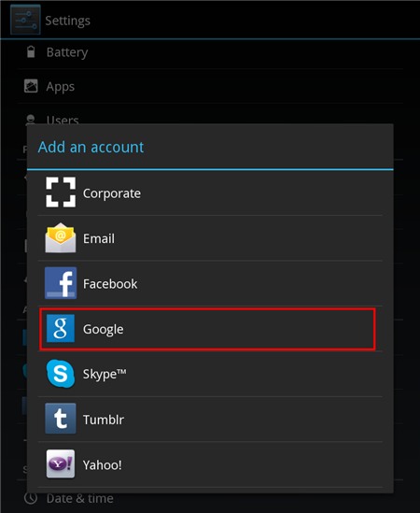Choose Yahoo! account type label
This screenshot has height=513, width=420.
103,464
